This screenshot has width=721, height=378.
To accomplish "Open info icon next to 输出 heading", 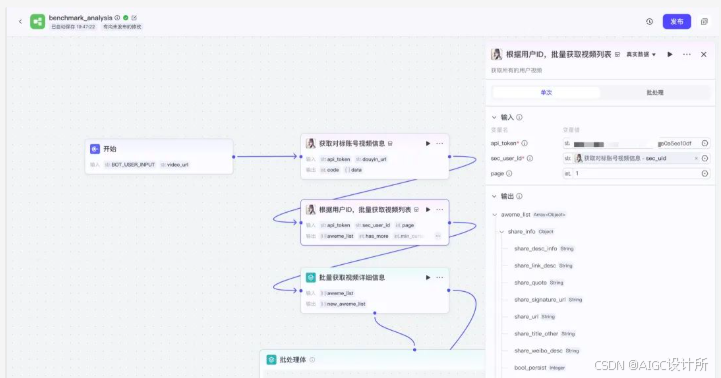I will [x=519, y=196].
